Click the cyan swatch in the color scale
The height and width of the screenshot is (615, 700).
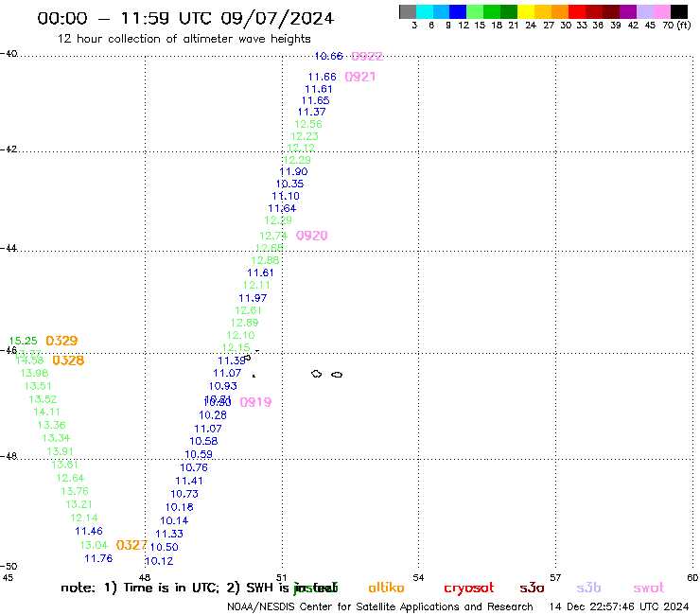pyautogui.click(x=425, y=11)
